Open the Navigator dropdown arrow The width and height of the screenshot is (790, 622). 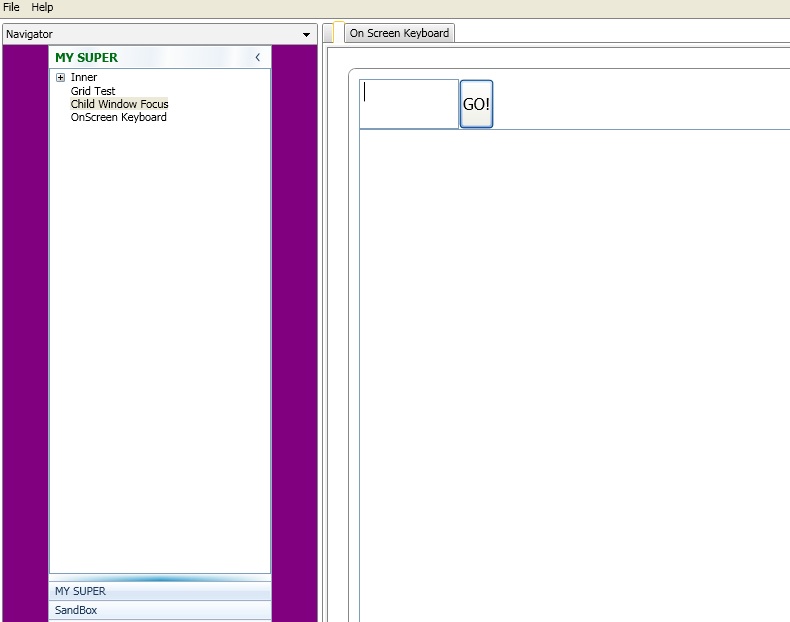click(306, 35)
